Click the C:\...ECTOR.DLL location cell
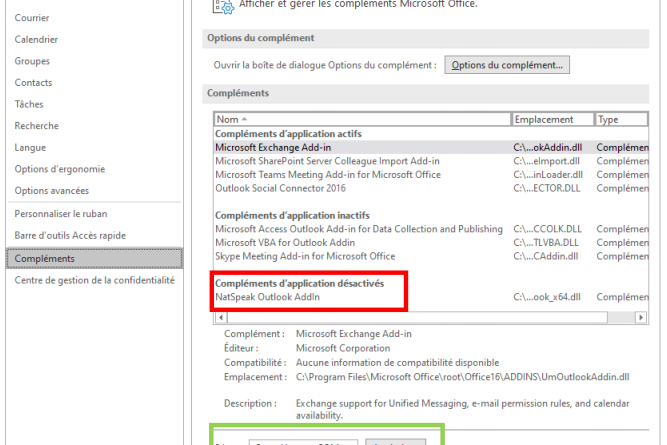This screenshot has width=667, height=445. click(x=547, y=188)
